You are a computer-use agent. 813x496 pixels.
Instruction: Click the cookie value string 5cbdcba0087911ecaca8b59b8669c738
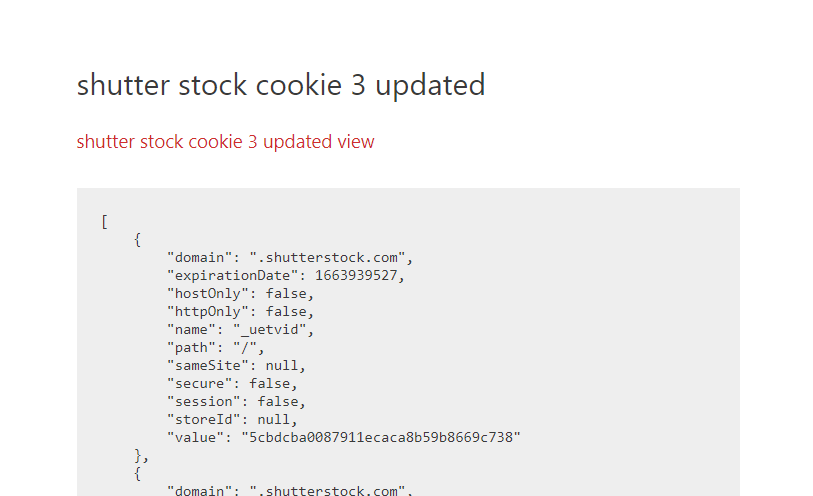[381, 437]
